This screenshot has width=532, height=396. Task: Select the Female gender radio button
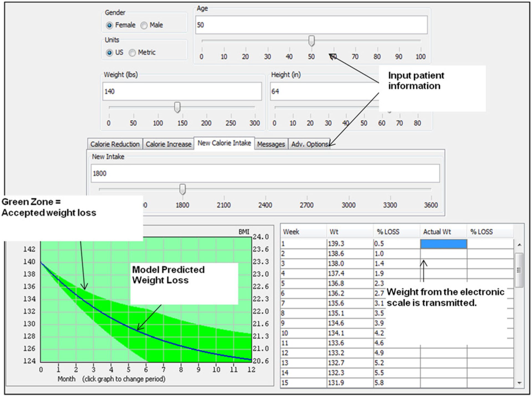pos(109,25)
